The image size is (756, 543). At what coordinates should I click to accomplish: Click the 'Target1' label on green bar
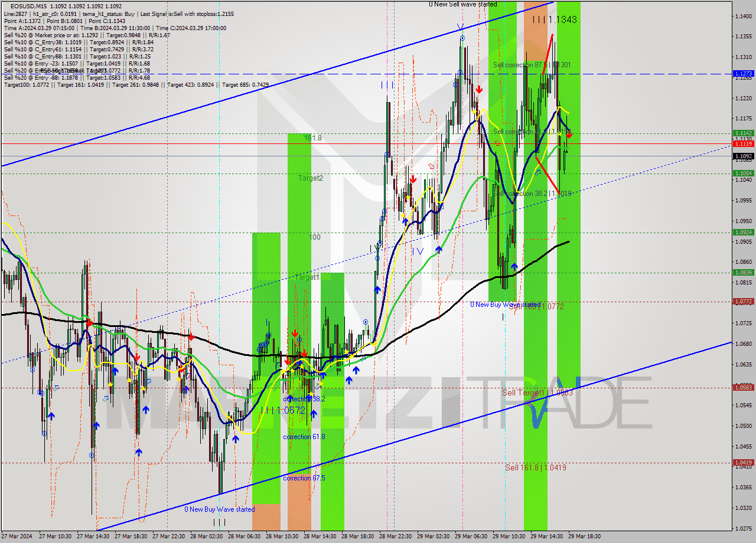click(x=307, y=277)
